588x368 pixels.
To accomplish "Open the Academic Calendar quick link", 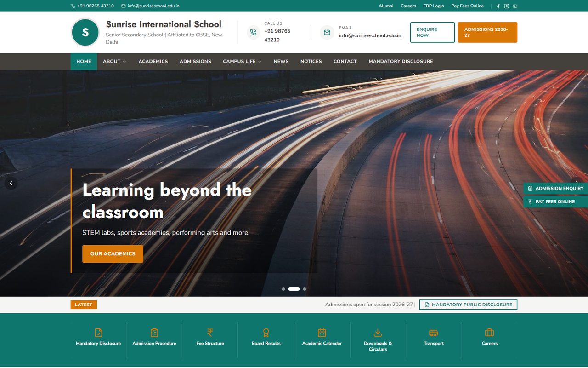I will (x=322, y=339).
